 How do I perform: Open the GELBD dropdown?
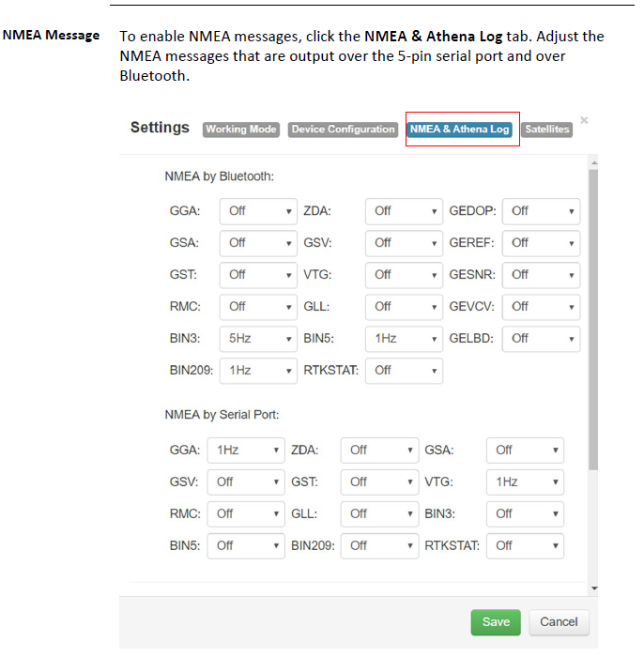[542, 339]
